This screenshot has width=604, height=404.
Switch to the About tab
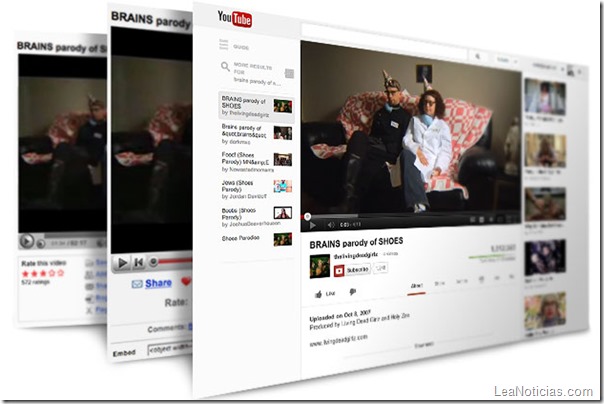point(416,285)
